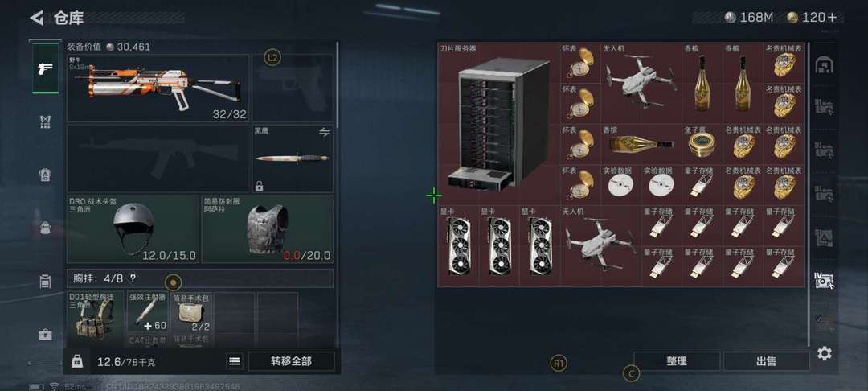Click the weight lock icon beside 12.6/78千克
The image size is (868, 391).
(77, 362)
